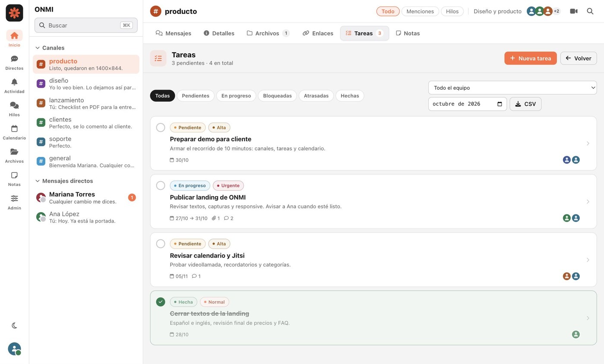
Task: Open Mariana Torres direct message
Action: (86, 198)
